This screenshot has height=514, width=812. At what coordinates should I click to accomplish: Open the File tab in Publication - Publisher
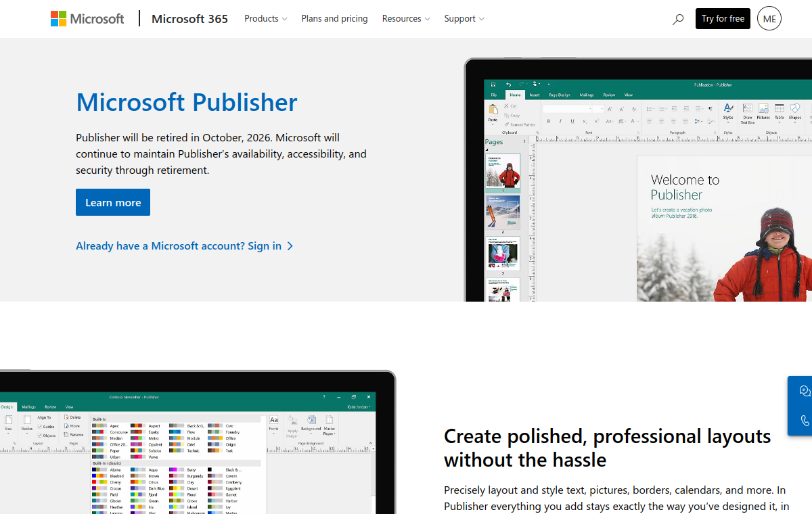pos(494,95)
